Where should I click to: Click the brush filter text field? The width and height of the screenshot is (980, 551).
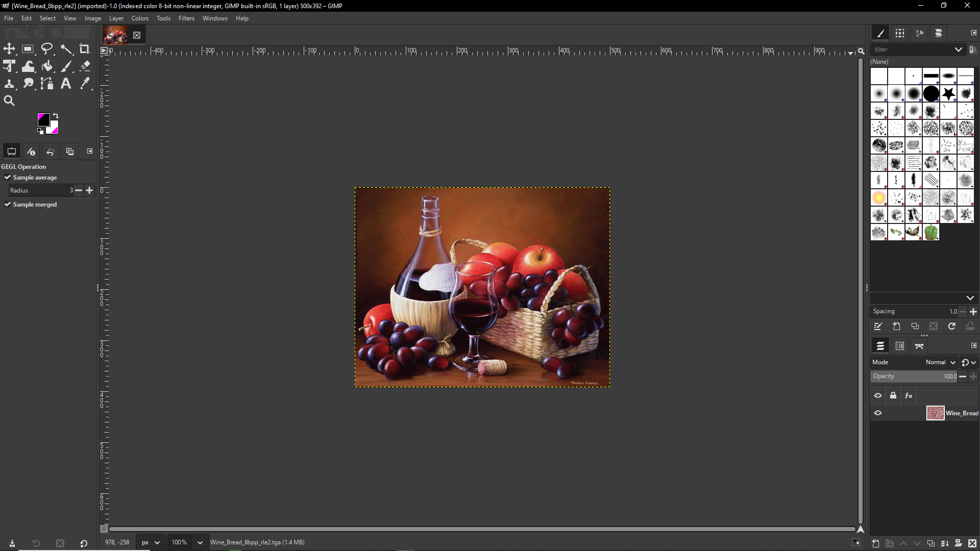tap(912, 49)
